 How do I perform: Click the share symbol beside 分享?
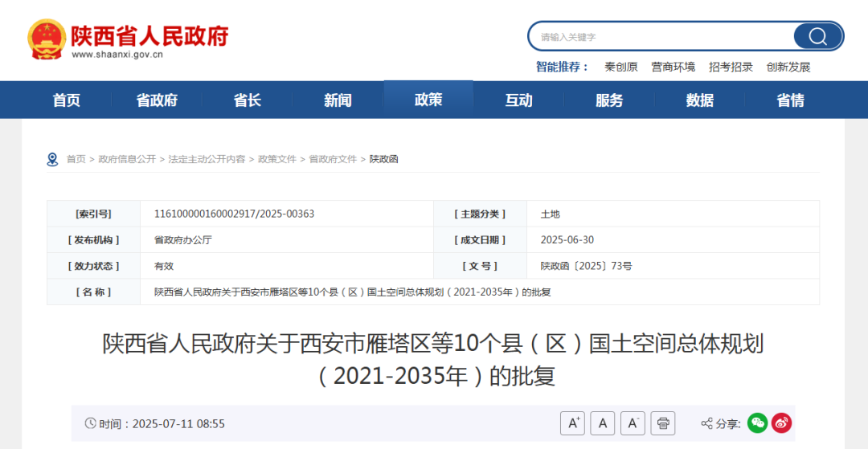(x=707, y=423)
